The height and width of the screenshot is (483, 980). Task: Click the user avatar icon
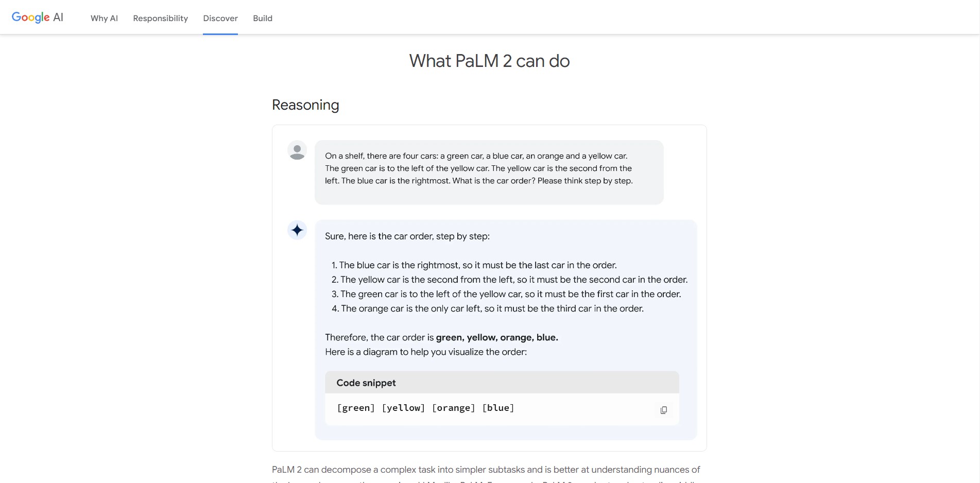[x=297, y=150]
